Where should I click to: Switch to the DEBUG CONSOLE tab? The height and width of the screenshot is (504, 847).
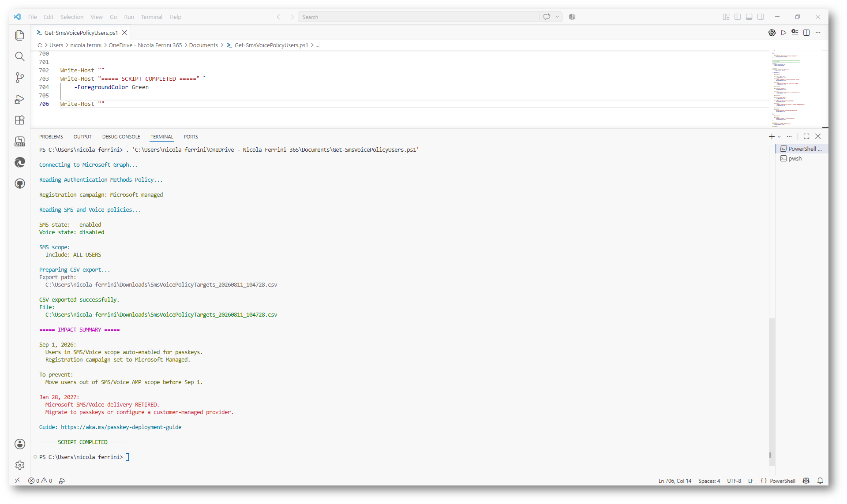tap(121, 137)
